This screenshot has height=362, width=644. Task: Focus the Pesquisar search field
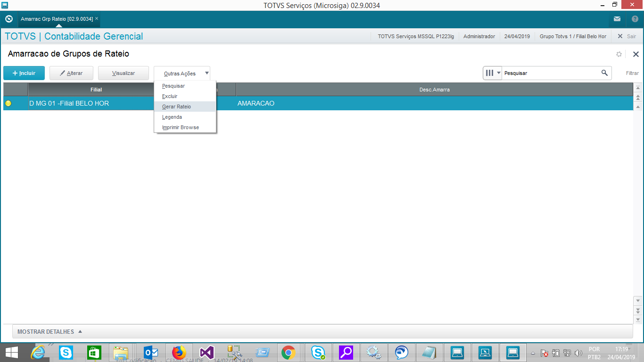(x=551, y=73)
